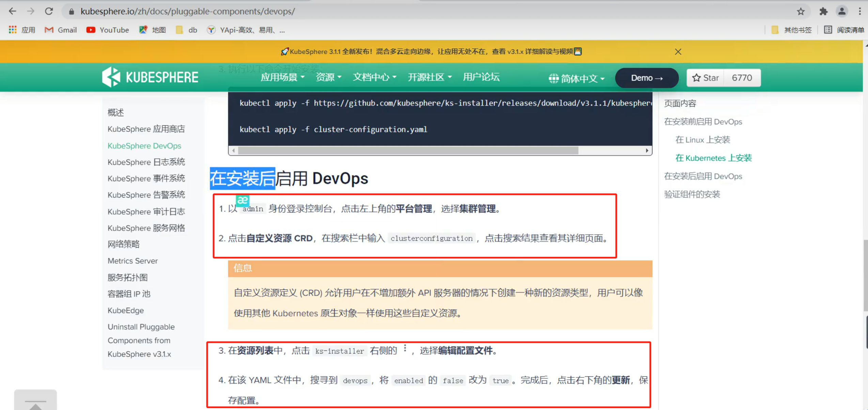
Task: Click the KubeSphere 3.1.1 announcement text
Action: [431, 51]
